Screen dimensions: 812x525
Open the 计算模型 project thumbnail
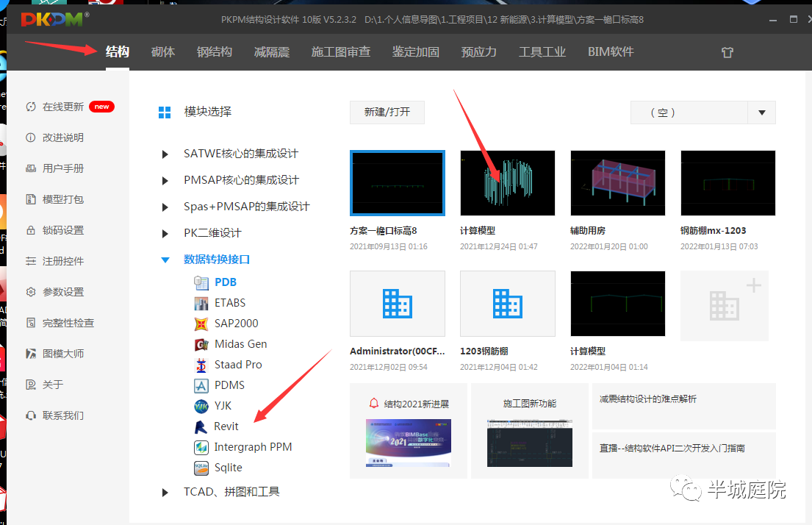pos(507,182)
